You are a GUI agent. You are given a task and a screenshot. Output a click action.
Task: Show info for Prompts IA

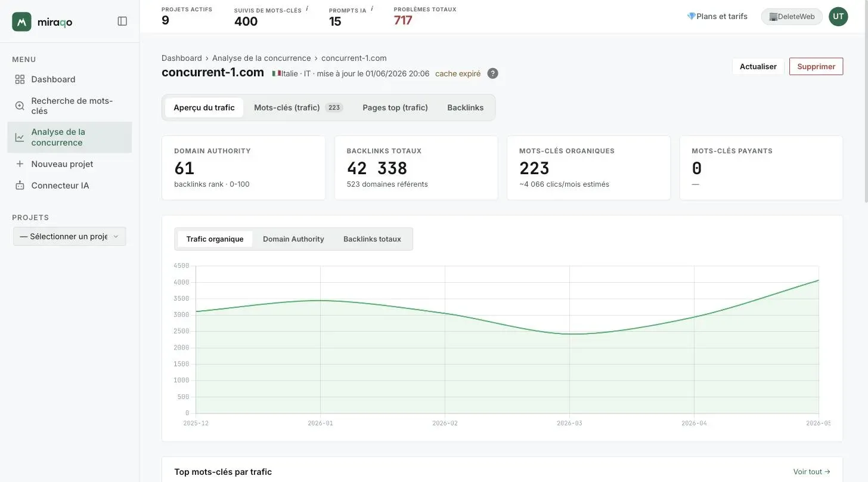point(372,9)
